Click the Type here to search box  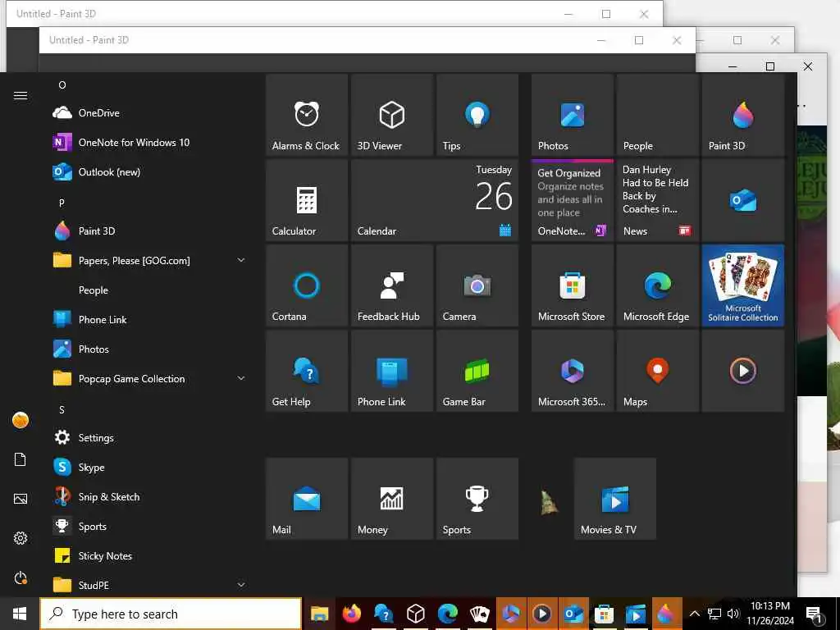(171, 614)
